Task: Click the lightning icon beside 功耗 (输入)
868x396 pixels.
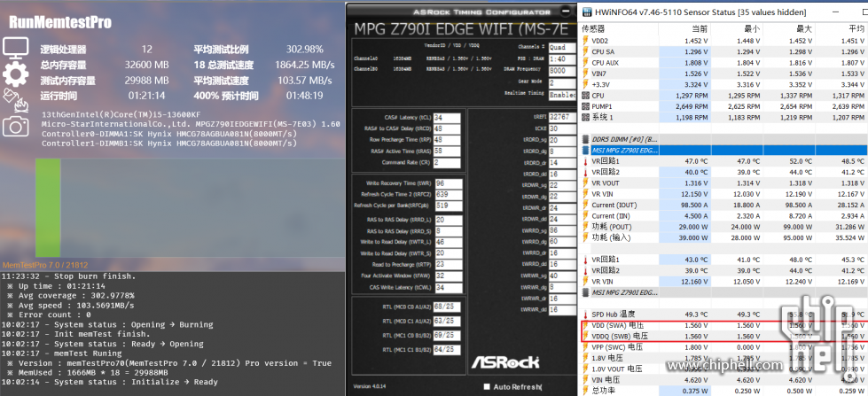Action: point(586,237)
